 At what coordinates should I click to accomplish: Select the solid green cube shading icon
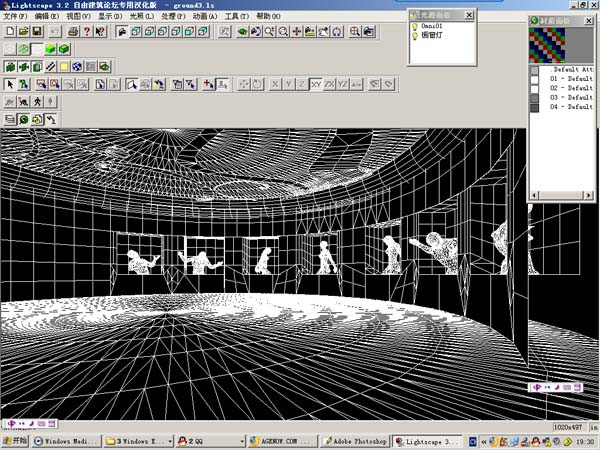click(51, 49)
